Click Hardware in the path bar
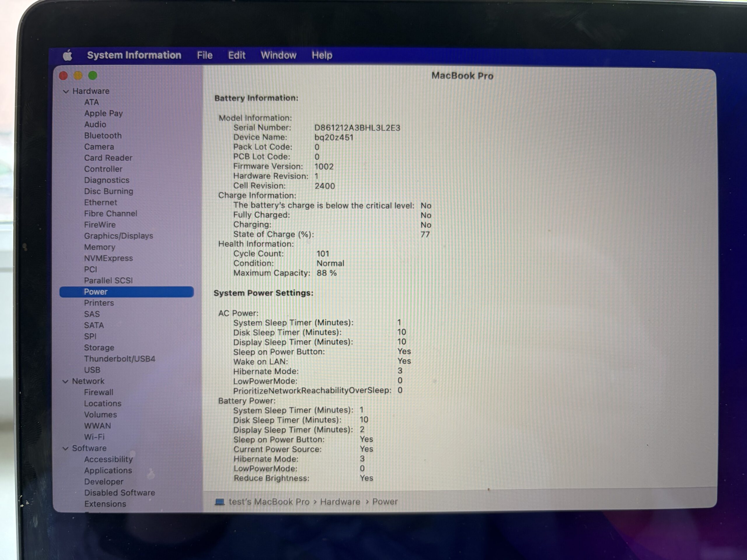 [340, 502]
